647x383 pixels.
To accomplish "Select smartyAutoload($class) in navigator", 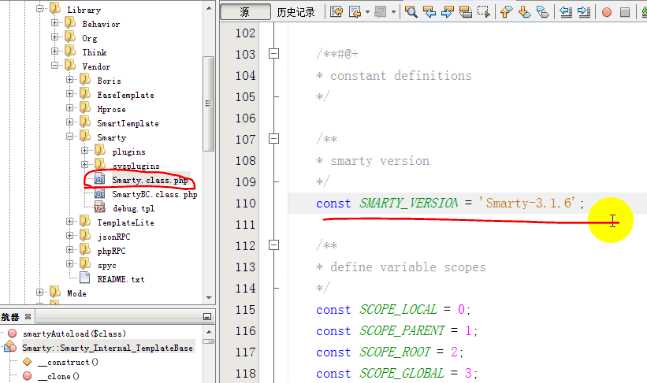I will click(75, 333).
